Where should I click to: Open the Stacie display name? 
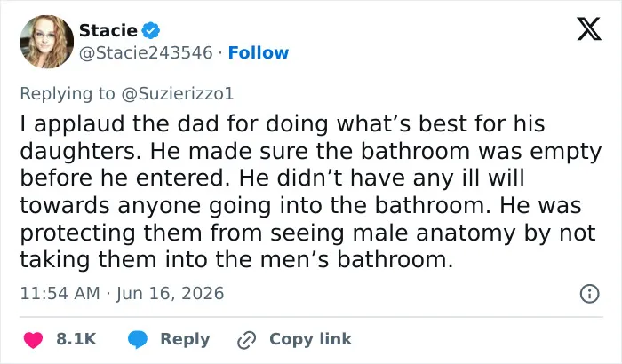(x=108, y=30)
